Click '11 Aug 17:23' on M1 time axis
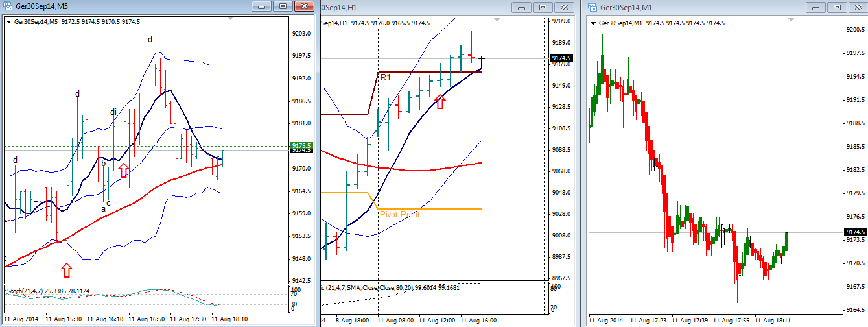This screenshot has width=868, height=327. 650,320
